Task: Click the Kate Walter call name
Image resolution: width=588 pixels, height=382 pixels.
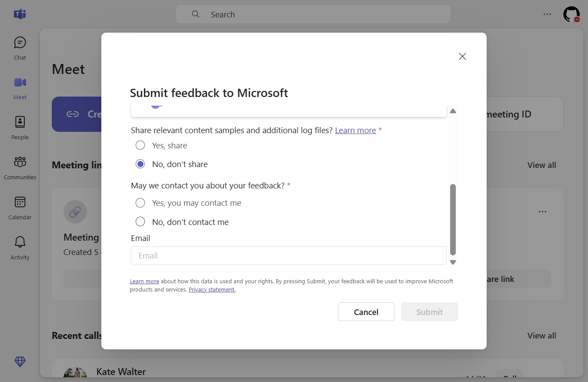Action: point(121,372)
